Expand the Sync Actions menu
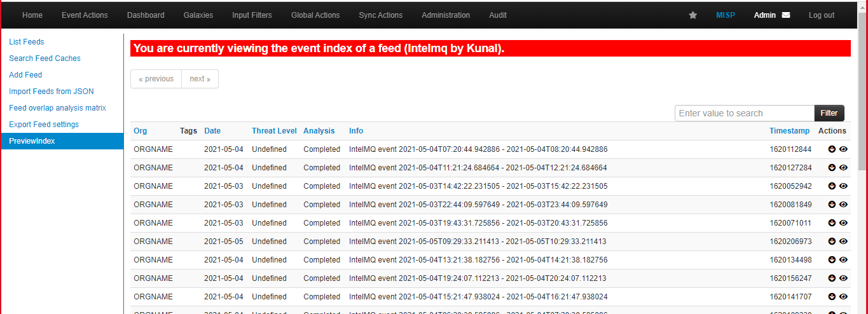This screenshot has width=868, height=314. [x=380, y=15]
